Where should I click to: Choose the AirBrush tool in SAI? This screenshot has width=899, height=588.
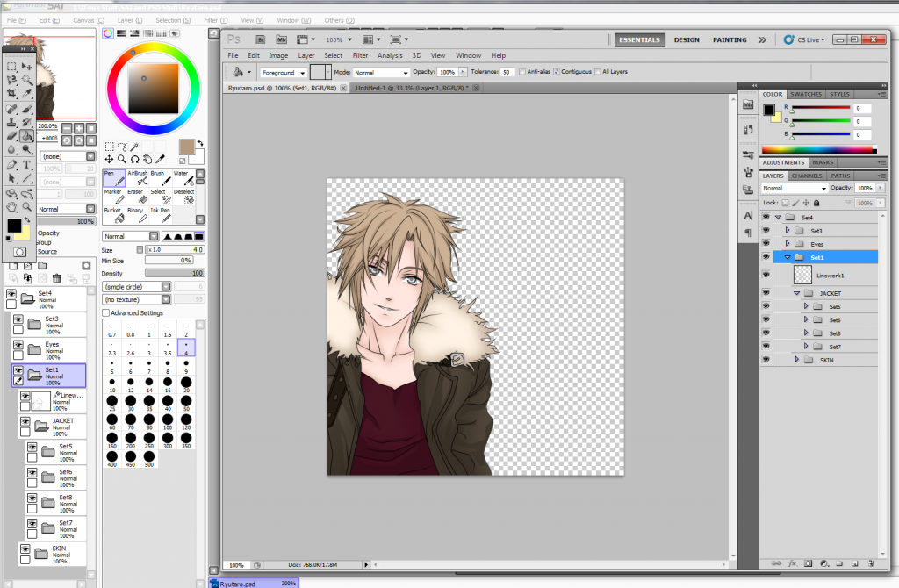136,180
